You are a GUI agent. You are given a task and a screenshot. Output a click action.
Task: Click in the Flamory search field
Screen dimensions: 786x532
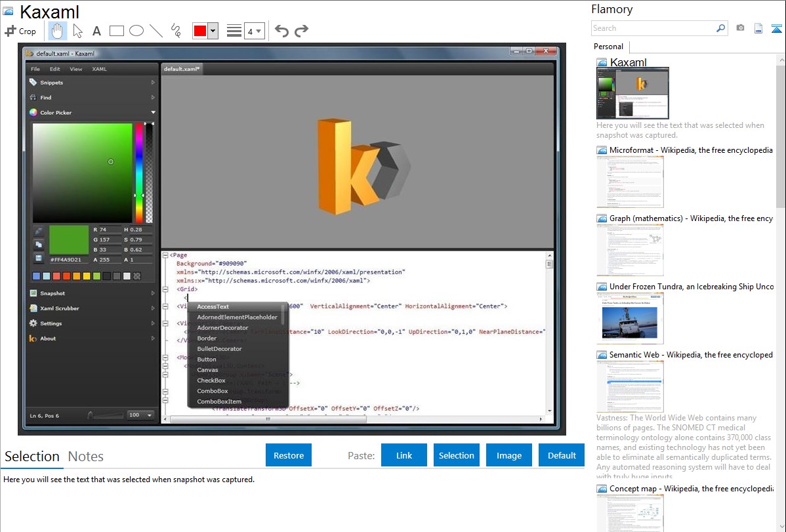click(653, 28)
